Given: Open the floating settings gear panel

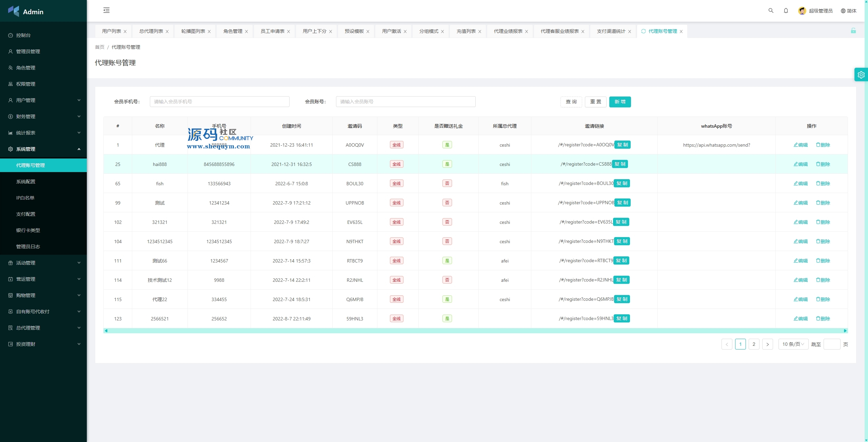Looking at the screenshot, I should click(x=861, y=75).
